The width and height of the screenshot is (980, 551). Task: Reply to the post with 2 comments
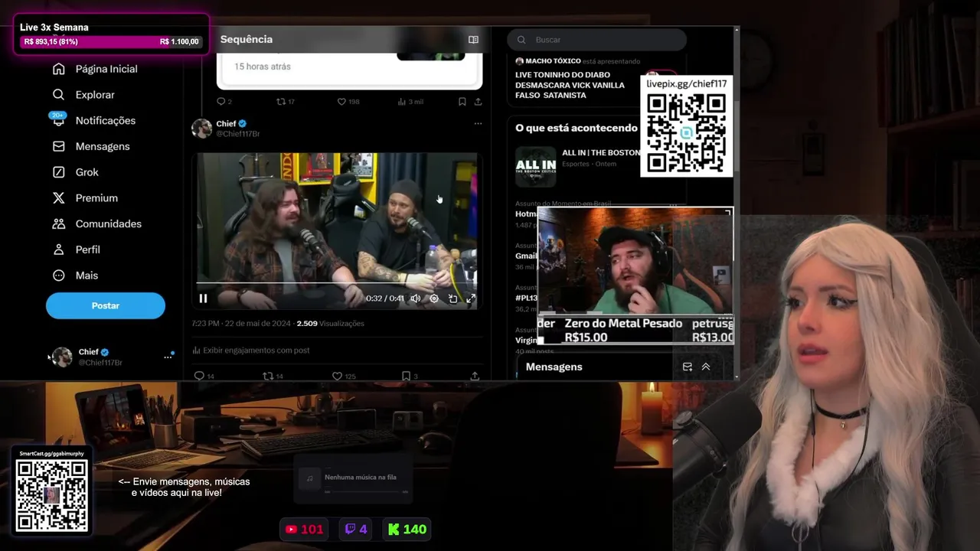(220, 102)
